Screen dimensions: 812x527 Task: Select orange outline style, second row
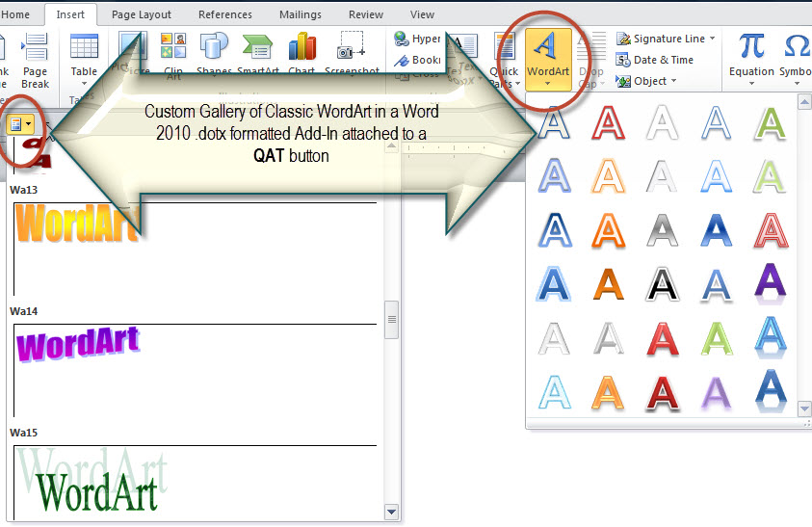pyautogui.click(x=608, y=176)
